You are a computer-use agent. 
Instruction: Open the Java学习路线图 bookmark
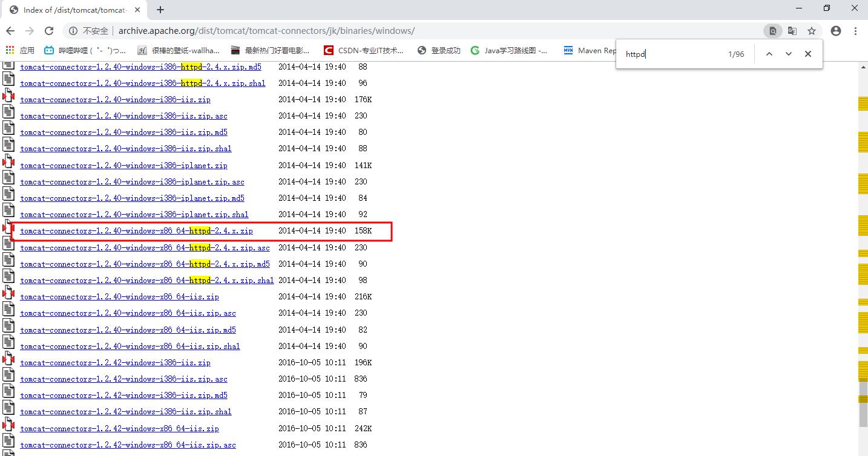510,50
